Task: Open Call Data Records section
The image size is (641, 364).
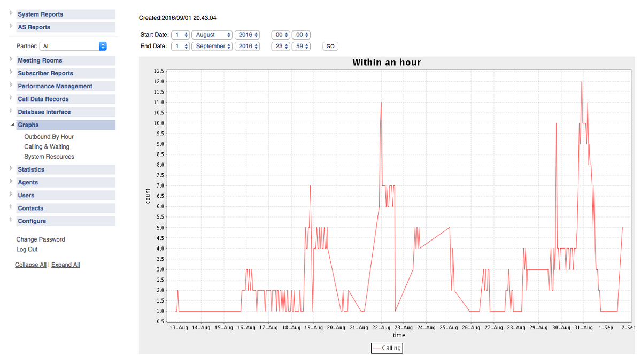Action: pyautogui.click(x=66, y=99)
